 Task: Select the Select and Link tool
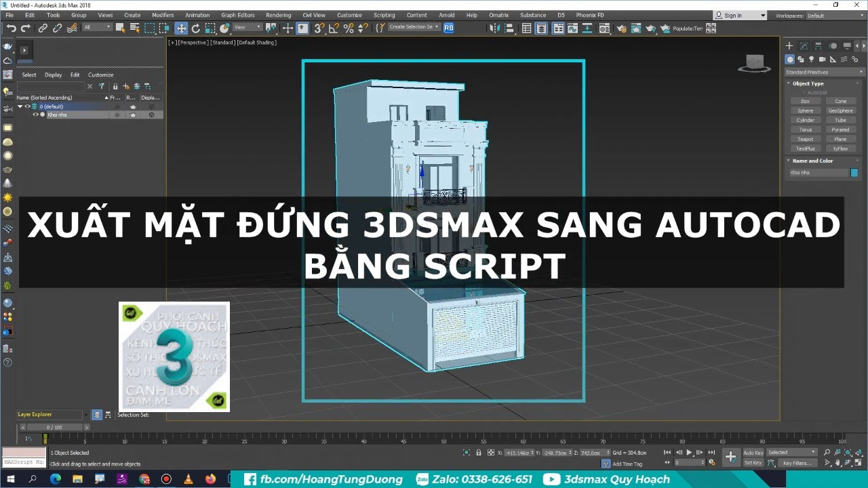43,28
